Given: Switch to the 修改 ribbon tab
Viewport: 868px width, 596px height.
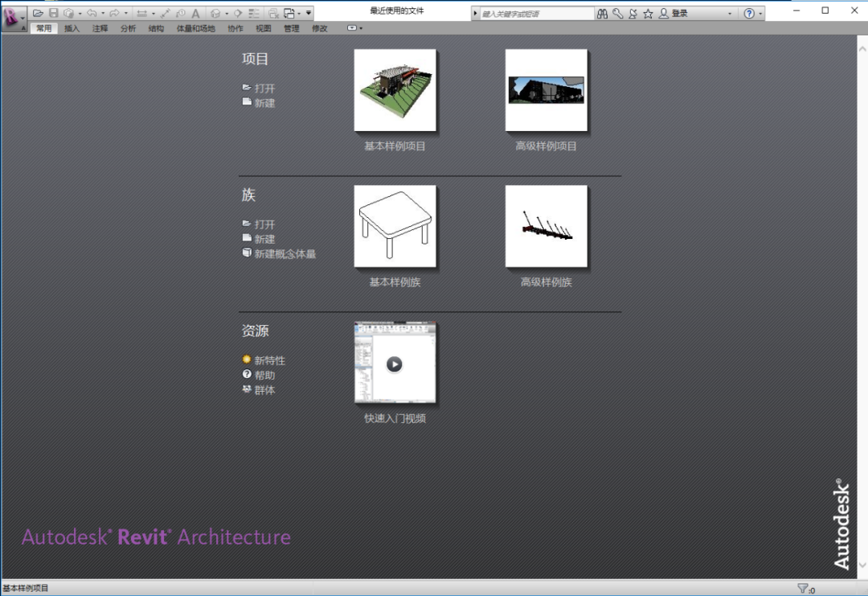Looking at the screenshot, I should pos(320,28).
